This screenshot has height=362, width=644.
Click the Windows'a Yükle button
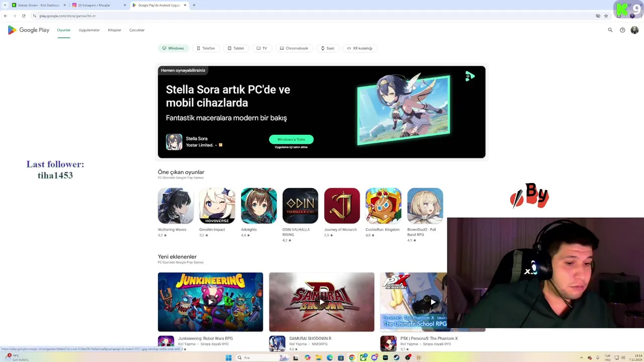291,139
